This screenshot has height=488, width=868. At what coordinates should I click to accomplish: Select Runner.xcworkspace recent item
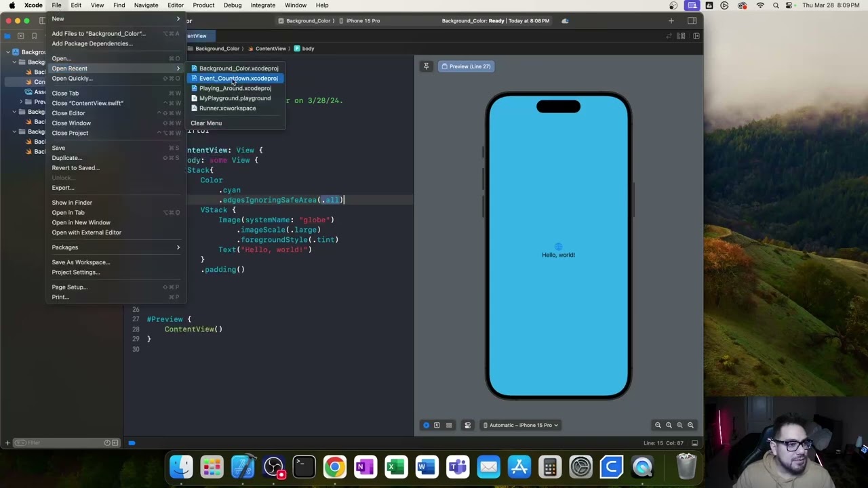pyautogui.click(x=235, y=108)
